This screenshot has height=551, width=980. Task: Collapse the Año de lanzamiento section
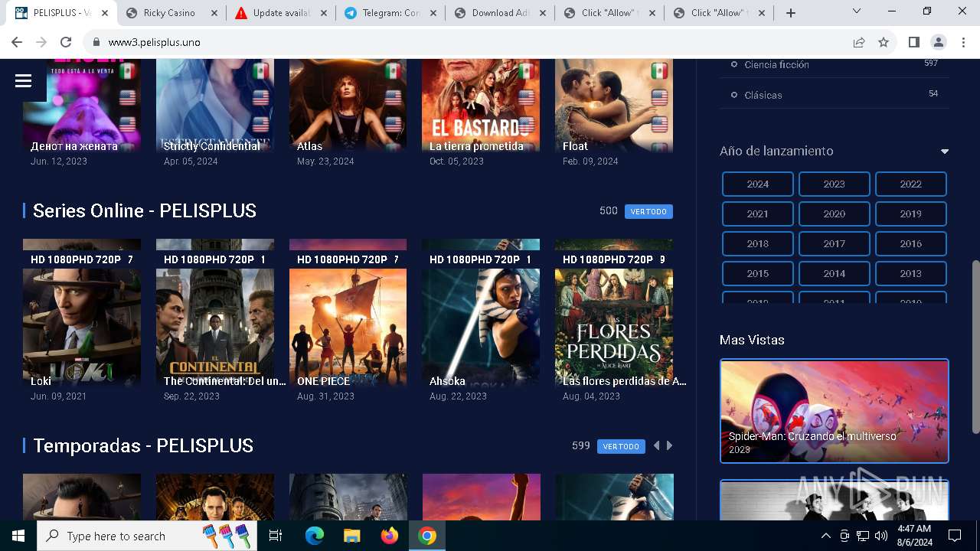(945, 152)
